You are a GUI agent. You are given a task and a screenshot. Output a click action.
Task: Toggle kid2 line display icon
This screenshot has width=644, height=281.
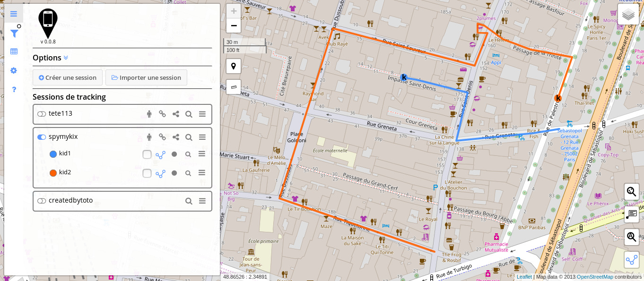point(161,173)
